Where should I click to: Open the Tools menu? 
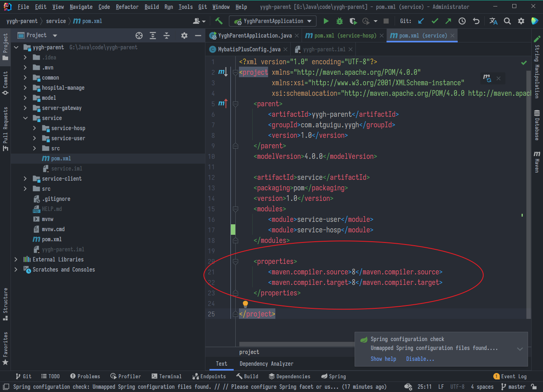pyautogui.click(x=186, y=7)
